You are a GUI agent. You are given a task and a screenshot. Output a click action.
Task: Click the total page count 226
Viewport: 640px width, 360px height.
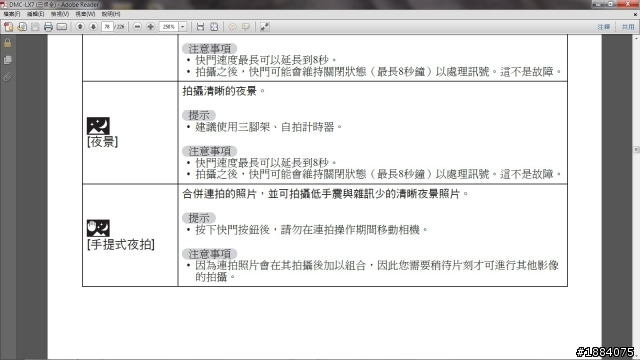(120, 27)
